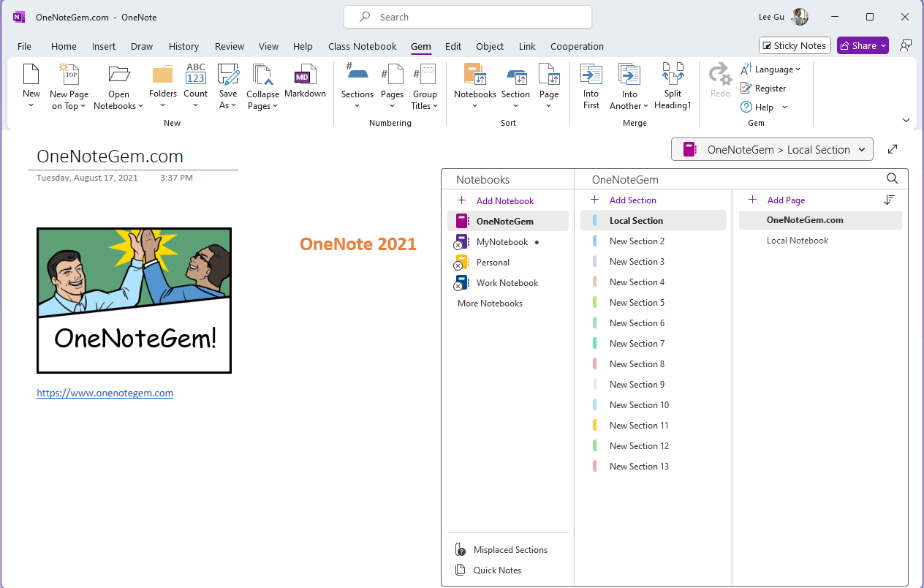Collapse the ribbon using the chevron
Viewport: 924px width, 588px height.
click(906, 121)
